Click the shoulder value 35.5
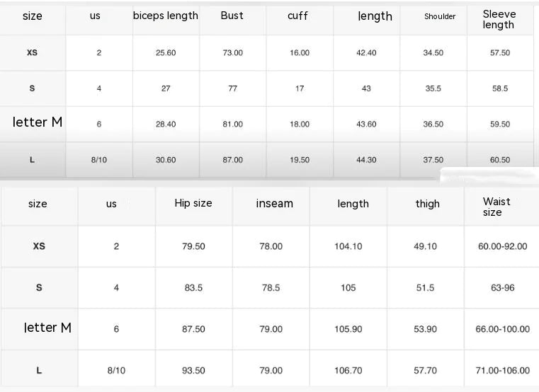The height and width of the screenshot is (392, 539). click(433, 88)
